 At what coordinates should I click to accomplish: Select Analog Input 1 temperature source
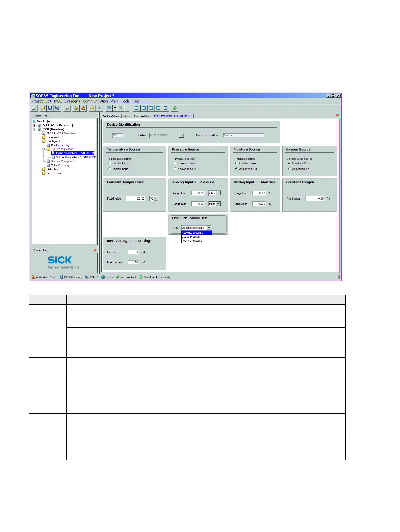[x=110, y=169]
